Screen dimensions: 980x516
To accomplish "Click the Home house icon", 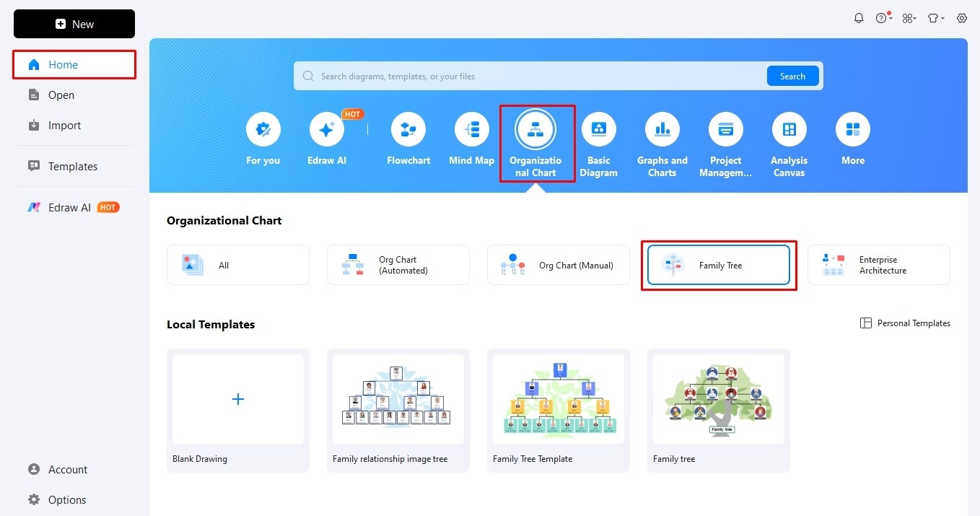I will [x=34, y=64].
